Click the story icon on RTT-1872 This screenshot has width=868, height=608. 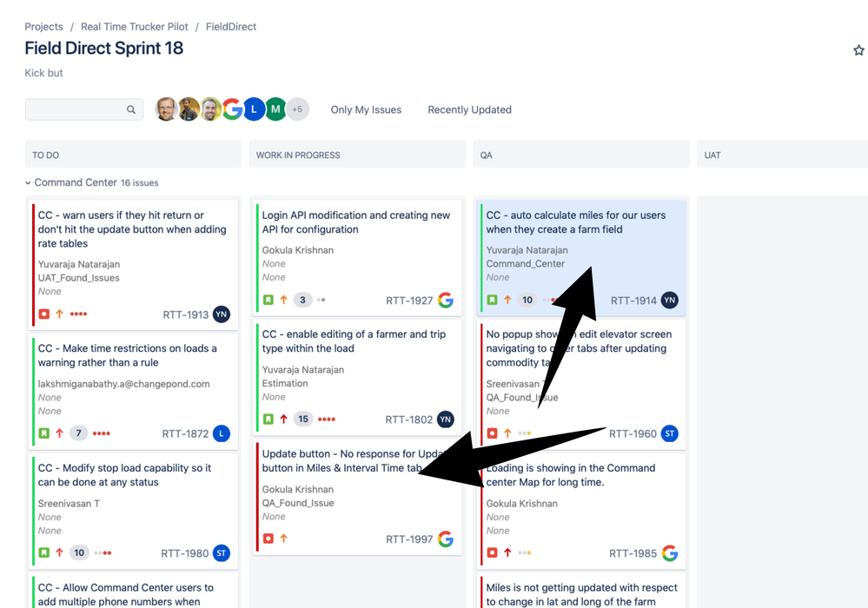click(44, 433)
